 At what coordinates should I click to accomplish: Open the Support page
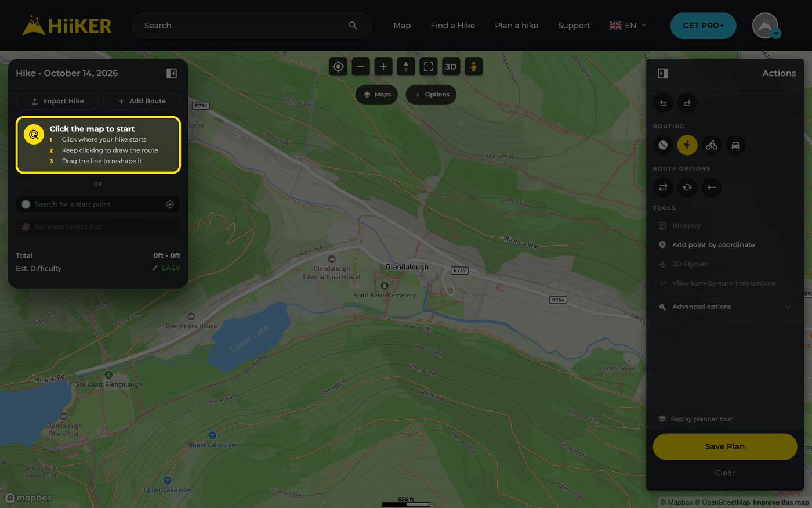click(574, 26)
